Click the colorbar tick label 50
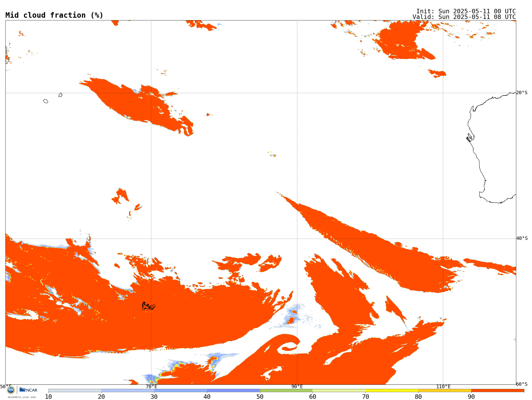This screenshot has height=400, width=532. point(260,397)
